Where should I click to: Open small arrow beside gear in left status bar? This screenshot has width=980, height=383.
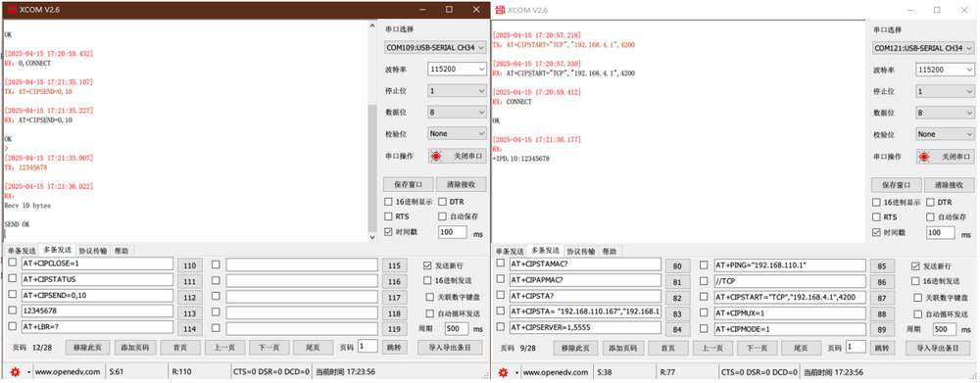(x=27, y=372)
